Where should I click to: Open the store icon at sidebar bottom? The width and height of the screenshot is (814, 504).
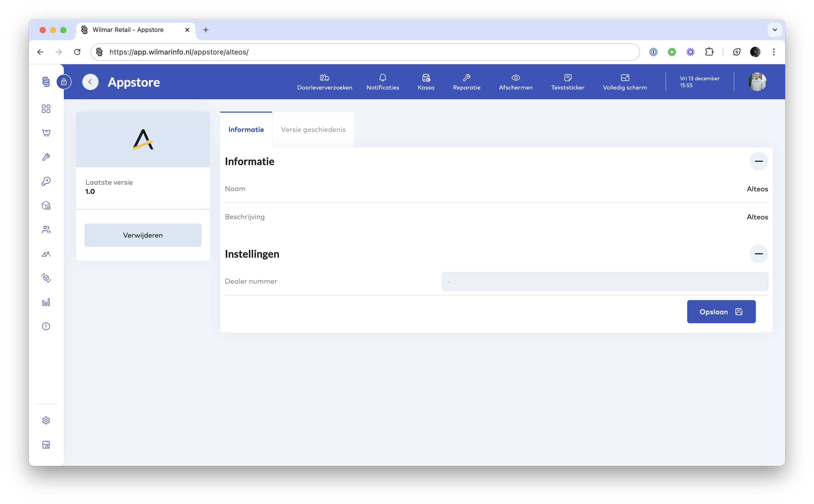pos(46,445)
